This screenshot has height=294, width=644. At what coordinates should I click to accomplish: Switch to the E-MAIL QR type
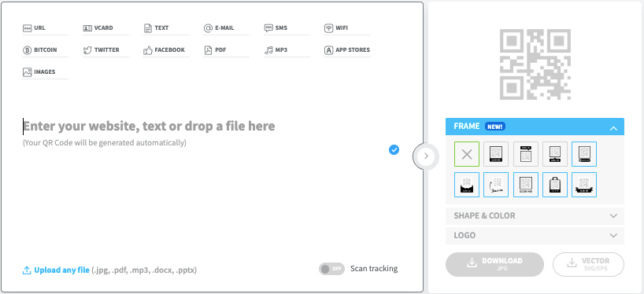point(226,28)
